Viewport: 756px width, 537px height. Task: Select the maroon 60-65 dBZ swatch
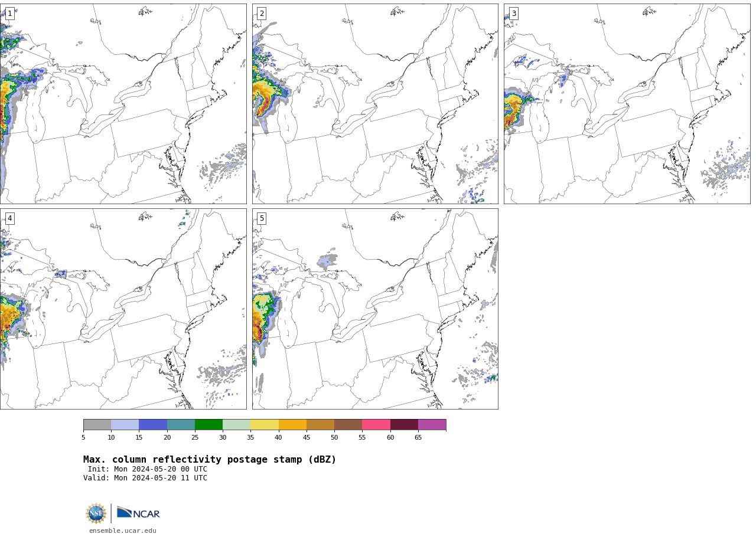(x=404, y=425)
